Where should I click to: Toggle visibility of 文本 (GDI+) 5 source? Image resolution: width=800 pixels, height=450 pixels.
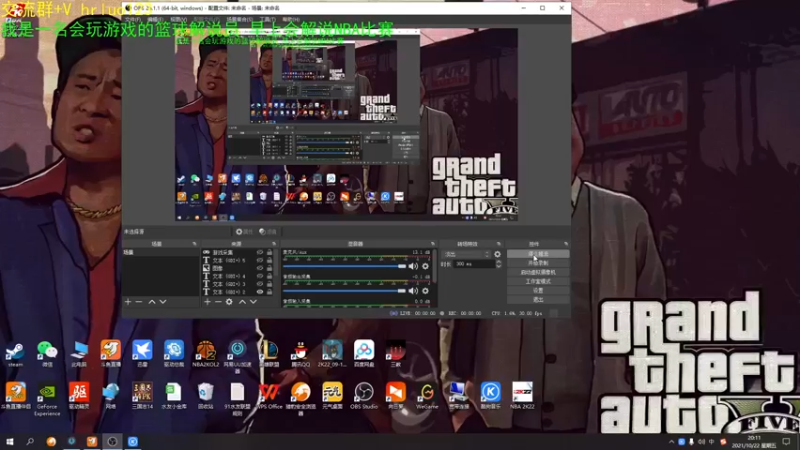(260, 260)
